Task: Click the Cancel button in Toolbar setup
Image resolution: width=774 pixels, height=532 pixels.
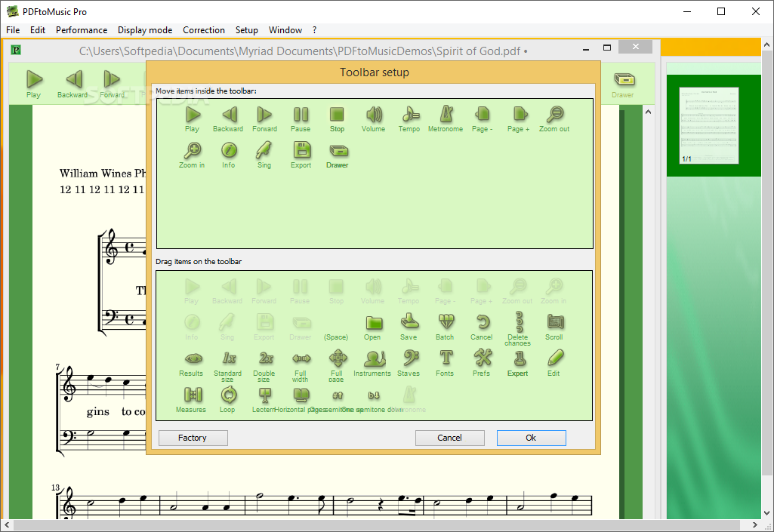Action: click(450, 438)
